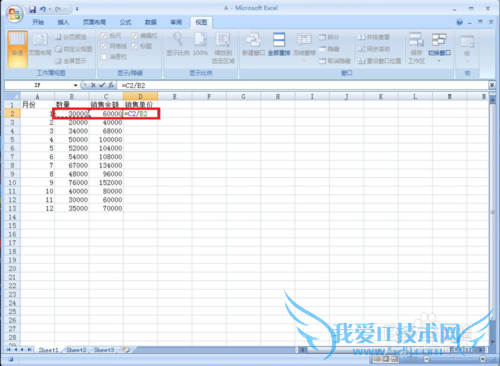500x366 pixels.
Task: Open the Name Box dropdown arrow
Action: click(76, 85)
